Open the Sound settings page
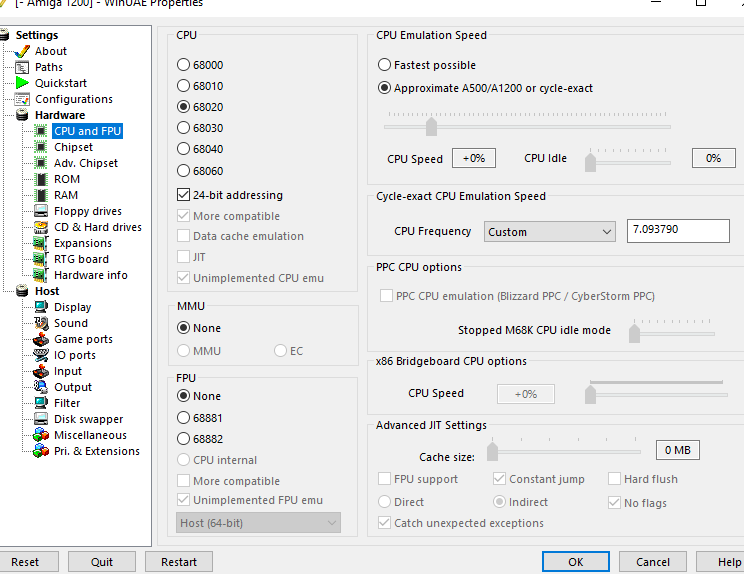 point(71,323)
